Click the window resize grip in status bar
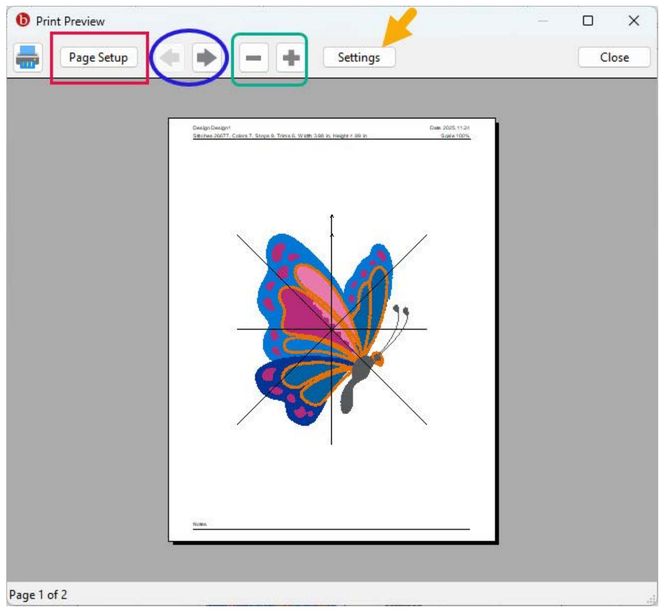 pyautogui.click(x=651, y=598)
